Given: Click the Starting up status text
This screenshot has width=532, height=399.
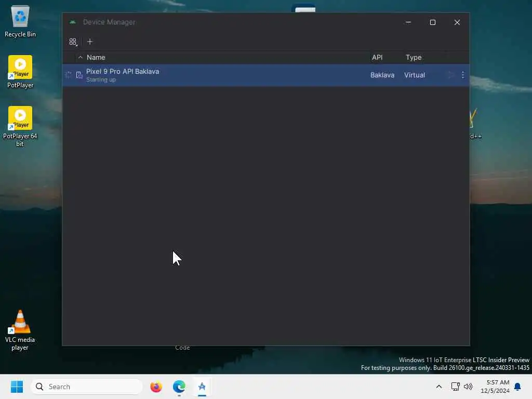Looking at the screenshot, I should (101, 79).
